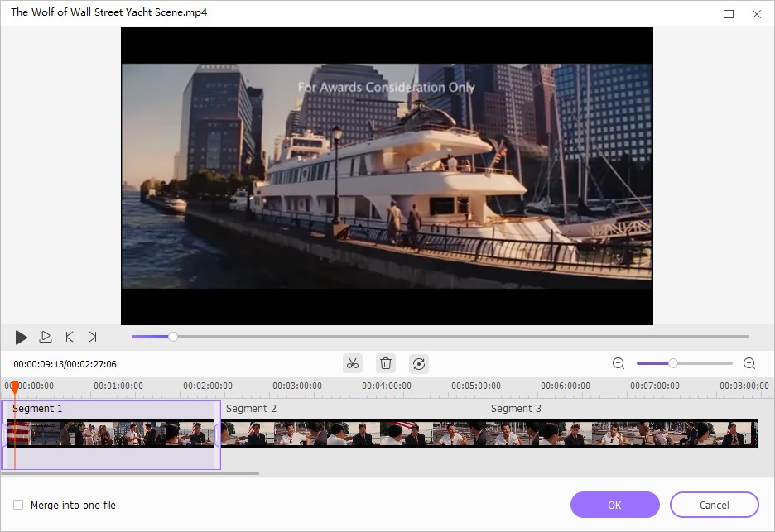Click the Play button to start playback

[21, 337]
